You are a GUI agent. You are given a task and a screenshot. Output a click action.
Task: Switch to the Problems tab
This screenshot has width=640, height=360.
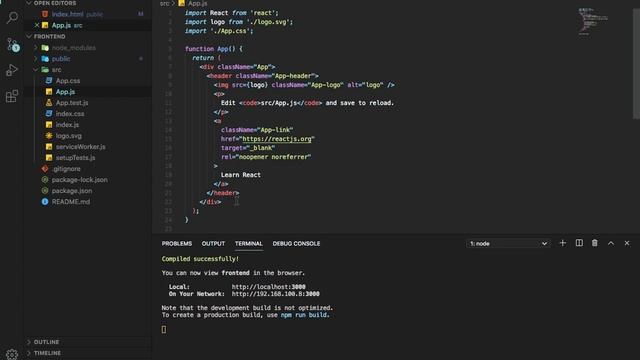pos(177,244)
